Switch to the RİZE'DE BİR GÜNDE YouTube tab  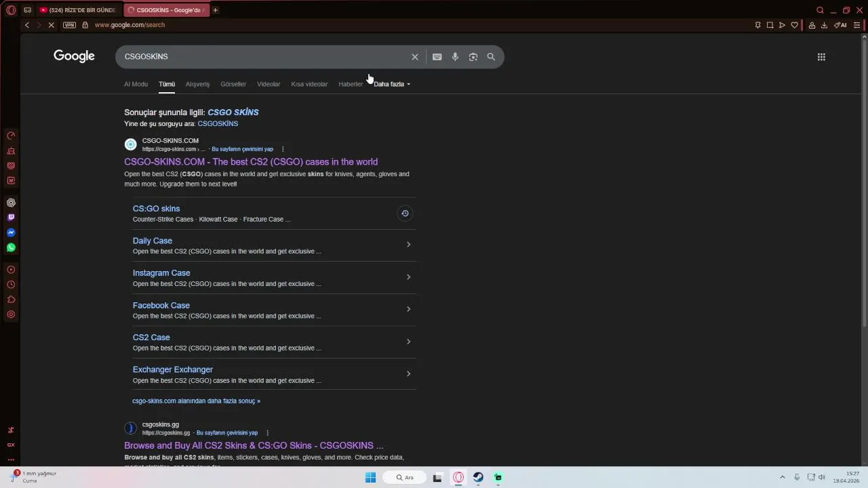(78, 10)
